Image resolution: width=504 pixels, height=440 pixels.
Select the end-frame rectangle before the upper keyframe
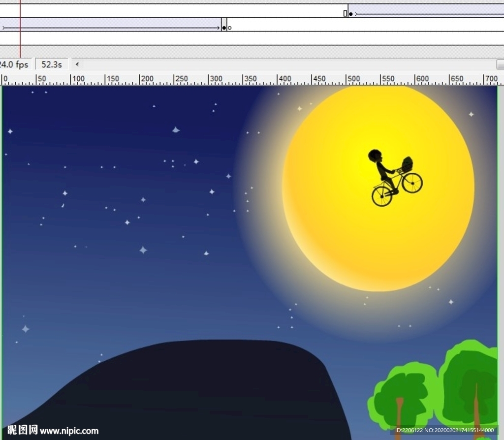pyautogui.click(x=345, y=13)
